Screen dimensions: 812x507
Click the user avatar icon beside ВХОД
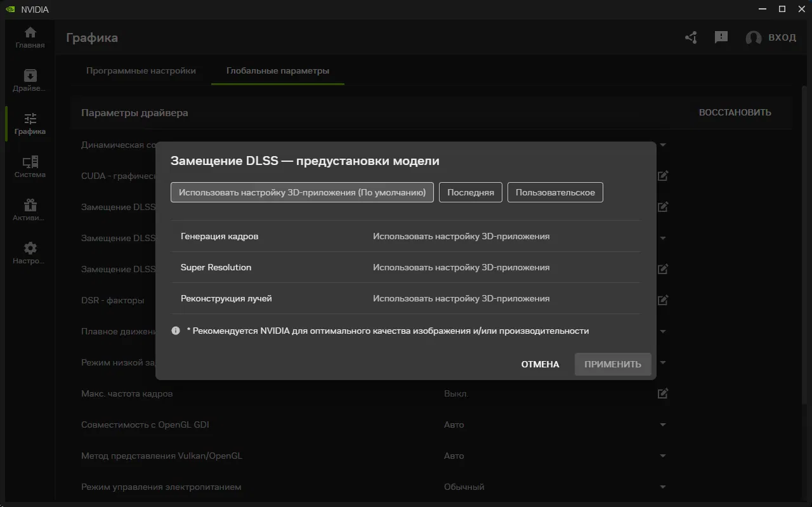(754, 38)
